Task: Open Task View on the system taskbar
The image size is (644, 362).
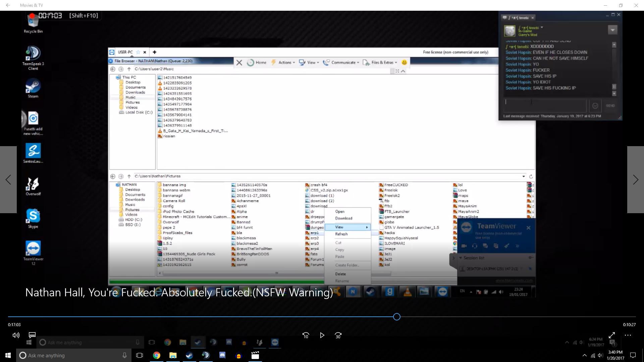Action: pos(140,355)
